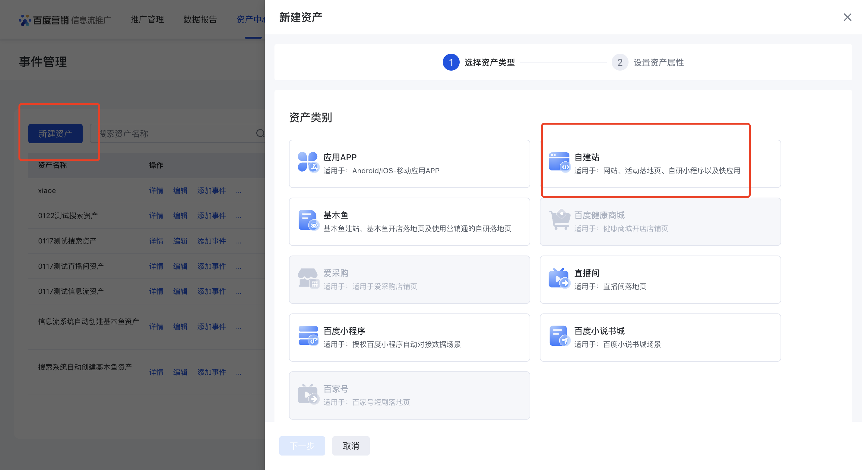Click 添加事件 for 0117测试直播间资产
868x470 pixels.
click(x=211, y=266)
